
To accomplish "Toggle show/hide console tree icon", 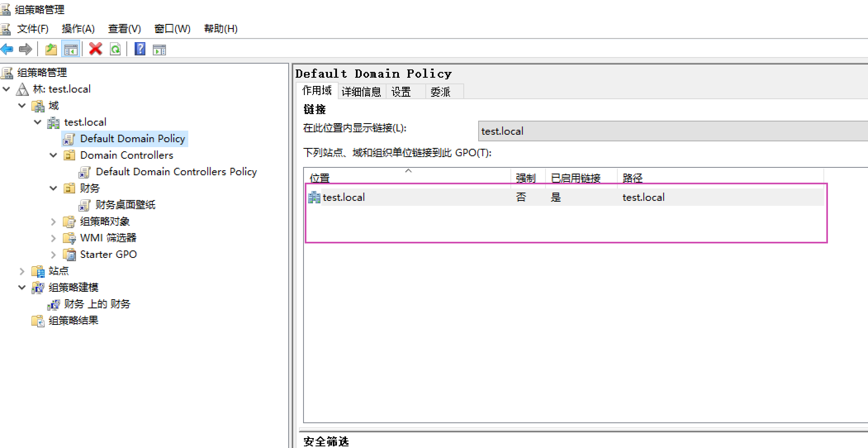I will point(71,50).
